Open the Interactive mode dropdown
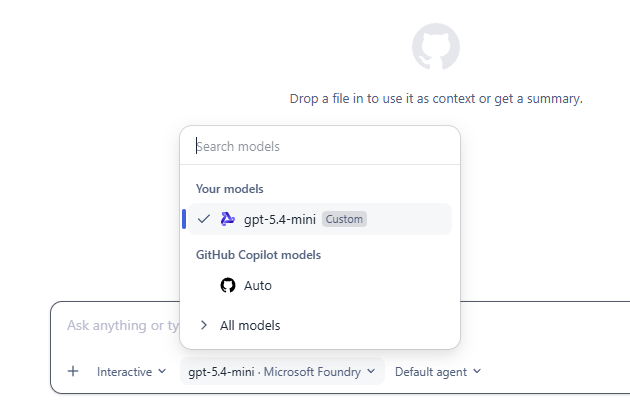The image size is (630, 401). coord(131,372)
